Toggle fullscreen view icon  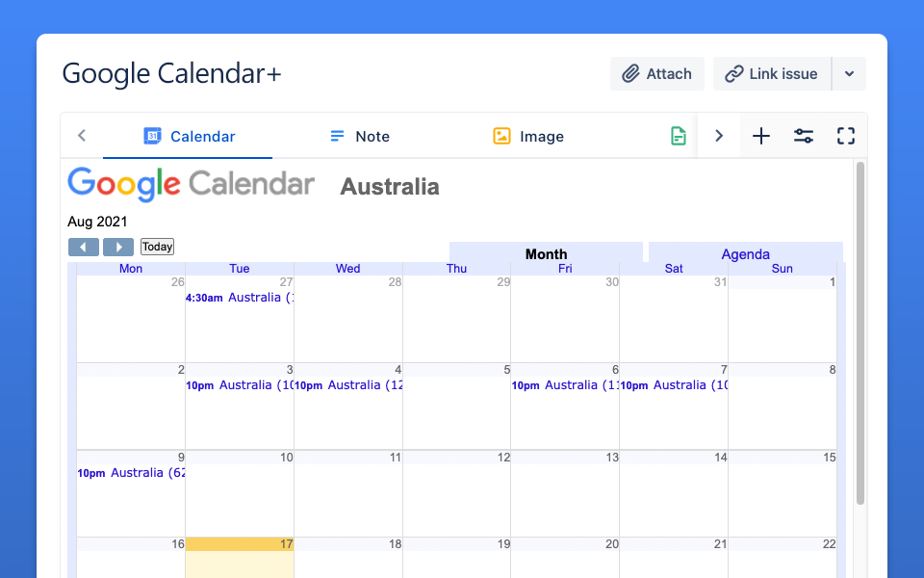(x=846, y=136)
